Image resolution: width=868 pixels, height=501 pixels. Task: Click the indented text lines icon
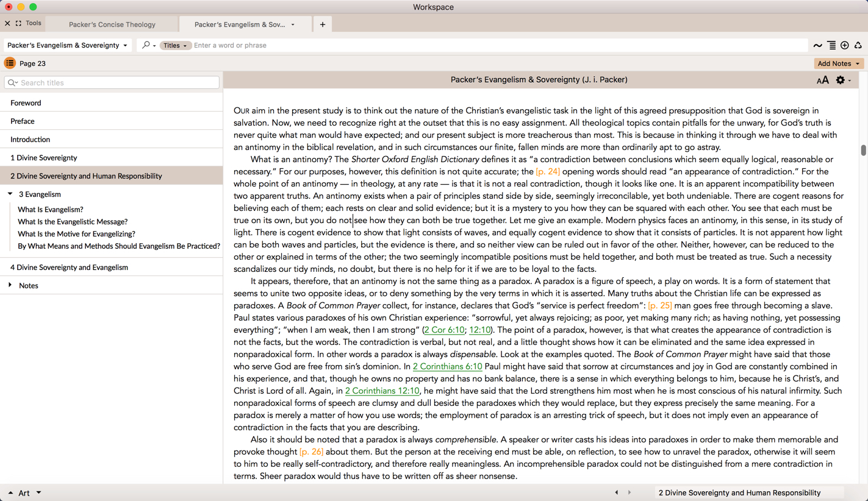(831, 46)
